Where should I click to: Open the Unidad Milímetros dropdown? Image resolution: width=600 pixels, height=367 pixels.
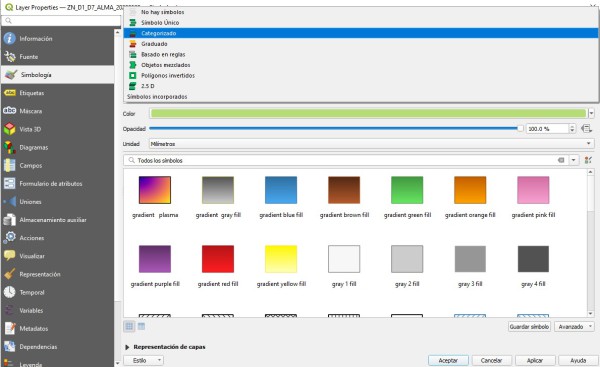coord(371,144)
